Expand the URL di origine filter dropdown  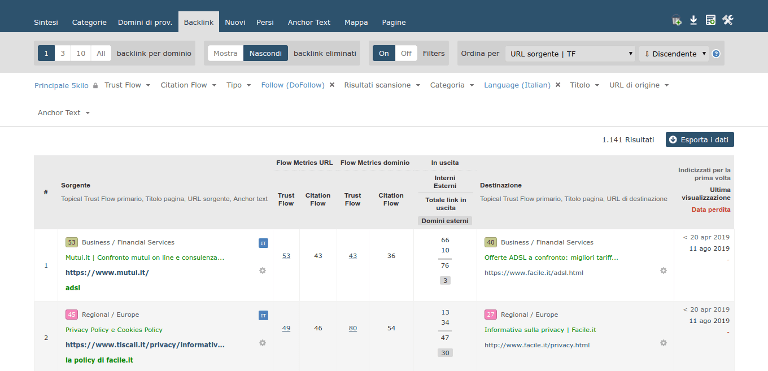[x=639, y=85]
